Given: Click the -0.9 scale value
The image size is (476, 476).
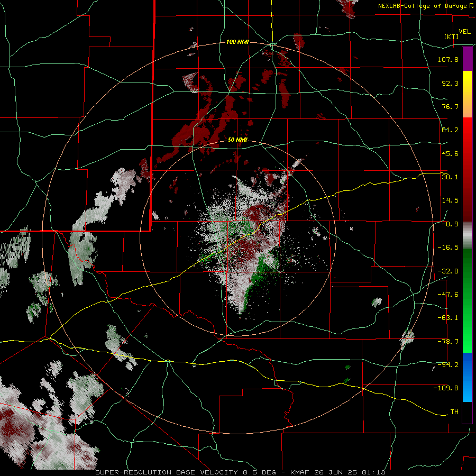Looking at the screenshot, I should 450,224.
